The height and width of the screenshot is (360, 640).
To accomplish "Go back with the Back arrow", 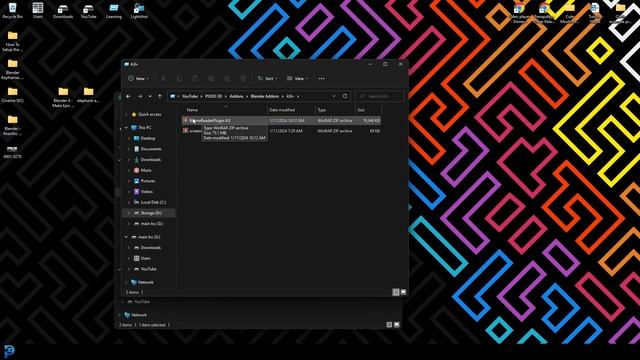I will click(x=129, y=96).
